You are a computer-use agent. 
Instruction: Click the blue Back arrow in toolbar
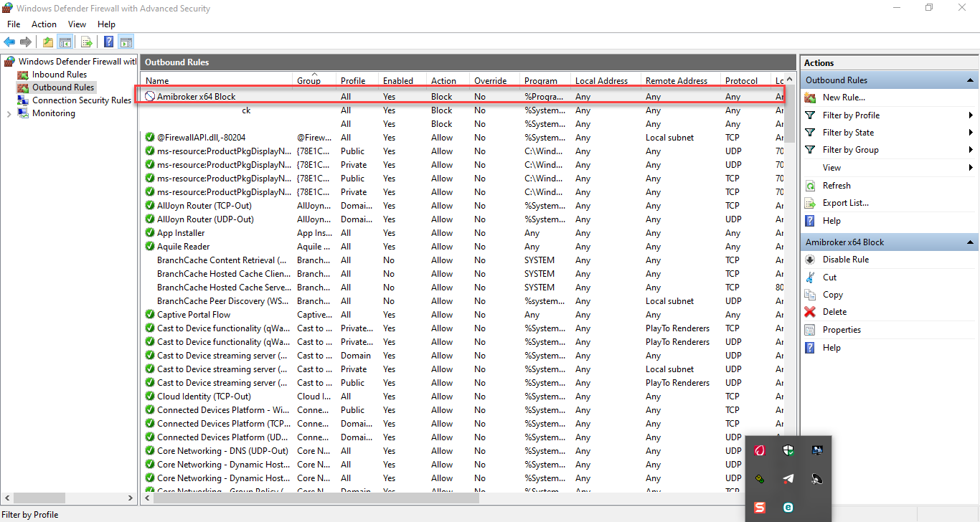coord(9,42)
